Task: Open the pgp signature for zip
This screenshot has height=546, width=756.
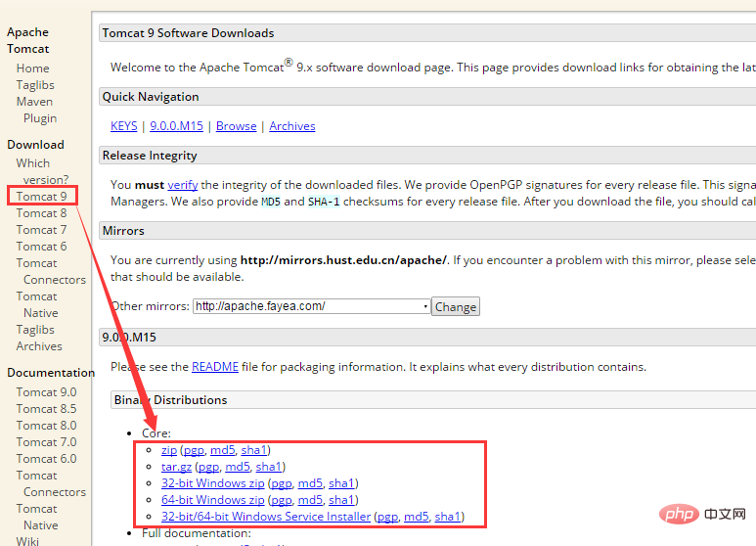Action: pos(194,450)
